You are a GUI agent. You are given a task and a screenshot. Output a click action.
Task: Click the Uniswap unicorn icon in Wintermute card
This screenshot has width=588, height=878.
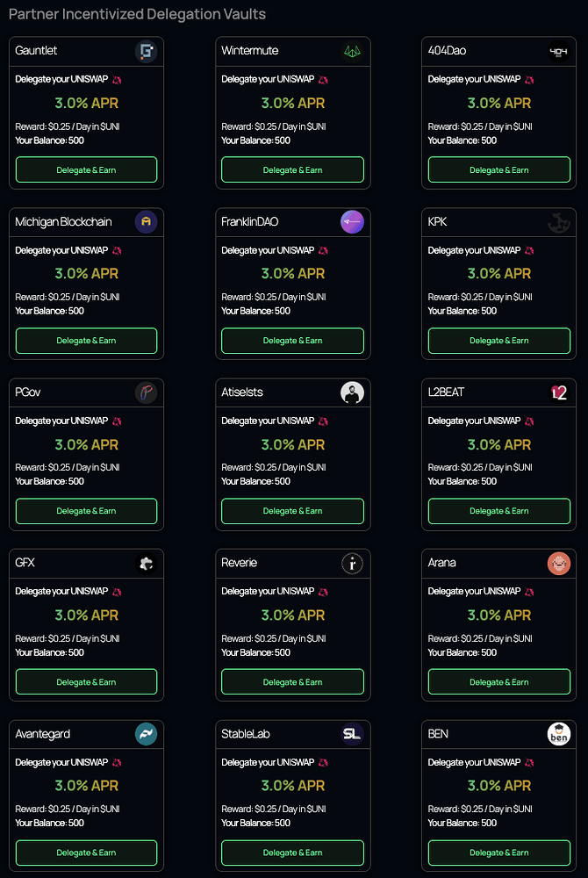click(x=324, y=80)
